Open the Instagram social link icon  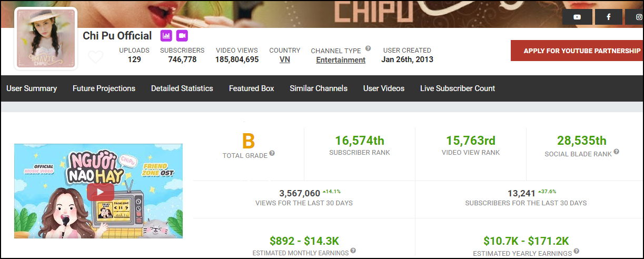(637, 17)
